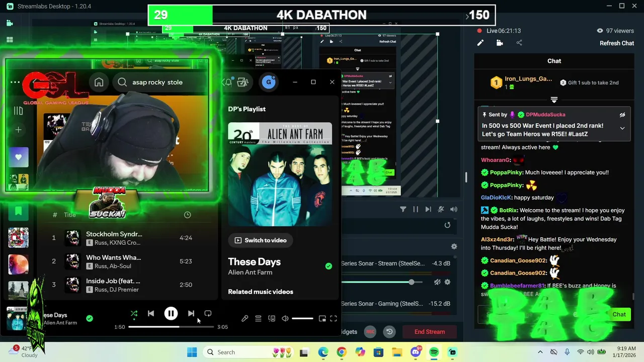
Task: Open the Spotify queue
Action: pyautogui.click(x=258, y=318)
